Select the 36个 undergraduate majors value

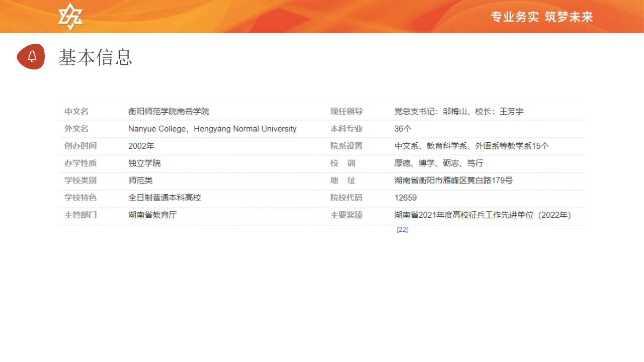[403, 129]
